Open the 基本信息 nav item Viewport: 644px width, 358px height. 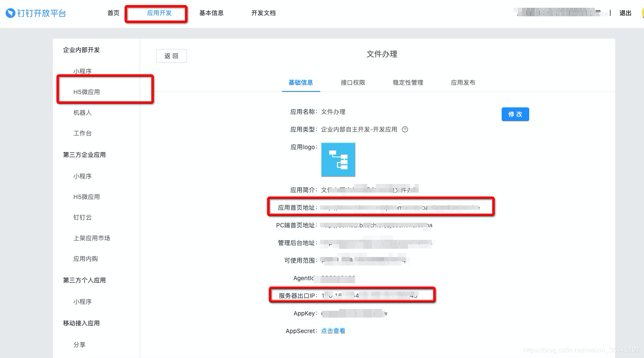(x=212, y=13)
